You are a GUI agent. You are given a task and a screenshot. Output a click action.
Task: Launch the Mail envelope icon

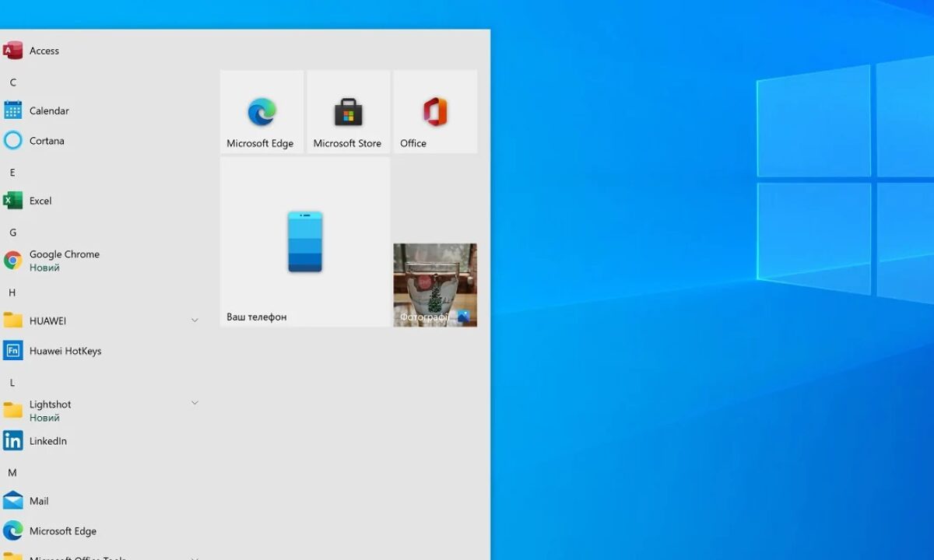coord(12,501)
